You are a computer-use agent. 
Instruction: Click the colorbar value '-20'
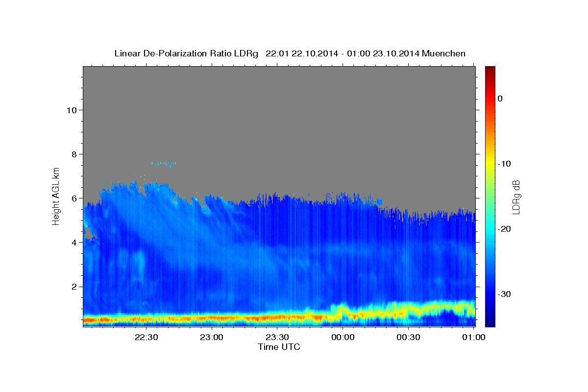pos(505,229)
